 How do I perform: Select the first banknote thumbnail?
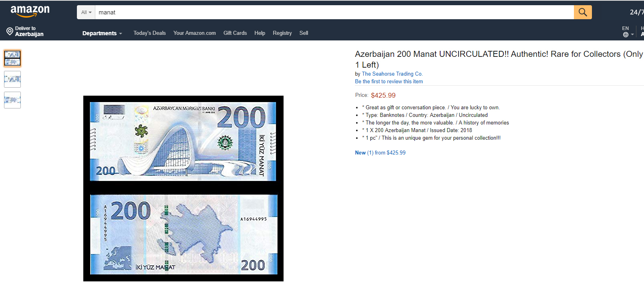[x=12, y=58]
